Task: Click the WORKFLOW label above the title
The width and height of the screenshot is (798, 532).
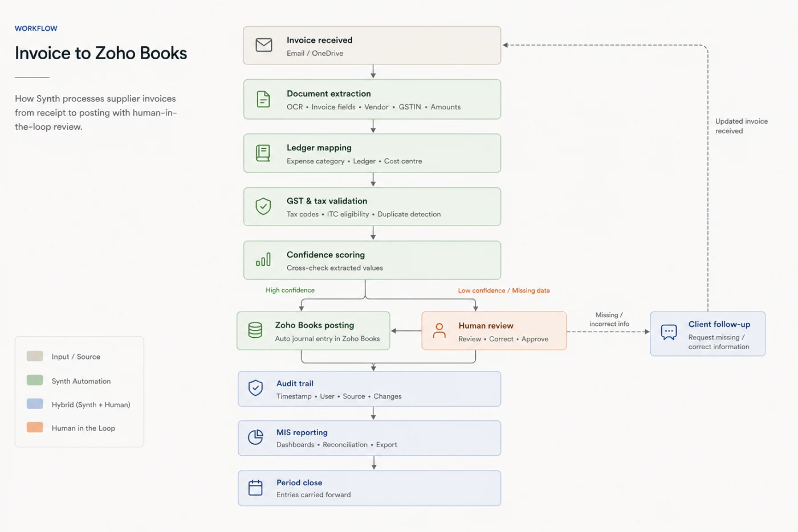Action: coord(36,28)
